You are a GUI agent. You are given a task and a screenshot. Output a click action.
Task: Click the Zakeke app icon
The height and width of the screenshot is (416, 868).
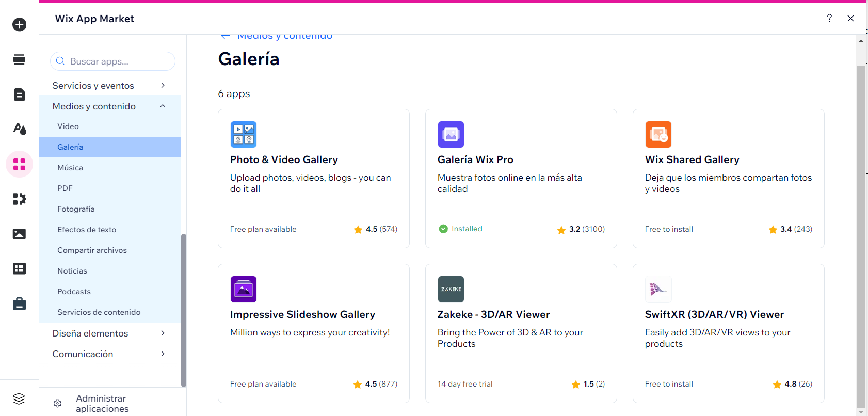pyautogui.click(x=451, y=289)
